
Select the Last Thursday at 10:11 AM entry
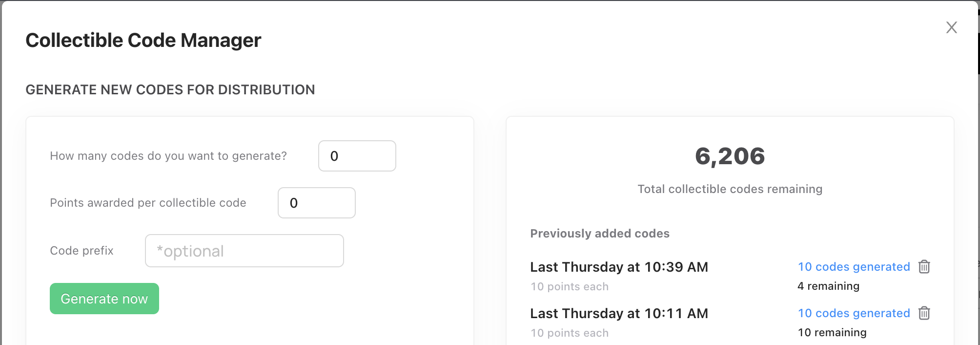(619, 313)
